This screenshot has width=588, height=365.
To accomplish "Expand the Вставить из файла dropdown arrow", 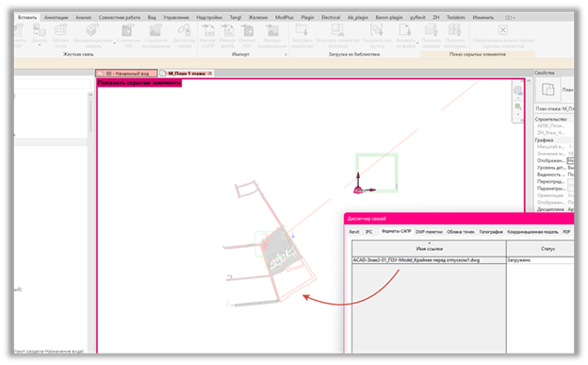I will (417, 43).
